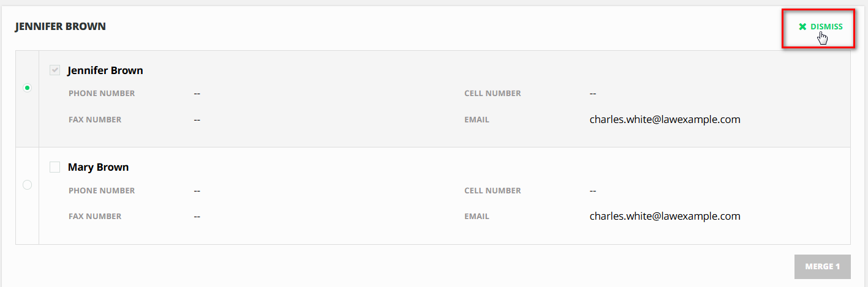Click Mary Brown's email address

665,216
